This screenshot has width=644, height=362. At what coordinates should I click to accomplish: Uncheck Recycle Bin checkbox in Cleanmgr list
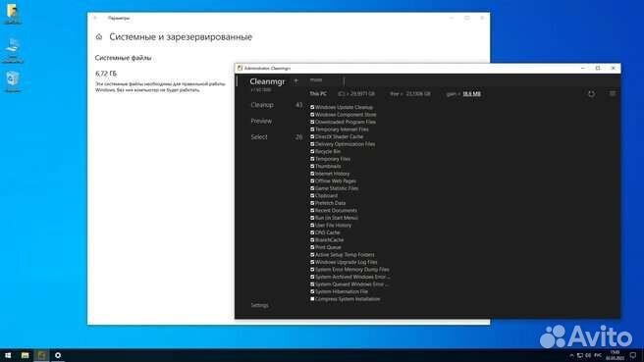312,151
